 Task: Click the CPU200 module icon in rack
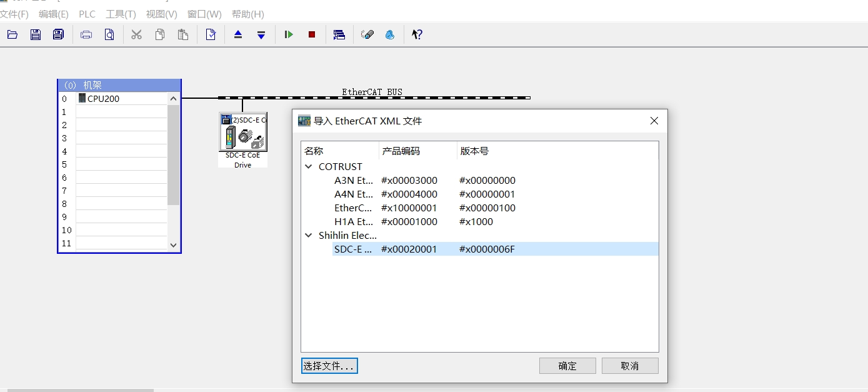click(x=82, y=98)
